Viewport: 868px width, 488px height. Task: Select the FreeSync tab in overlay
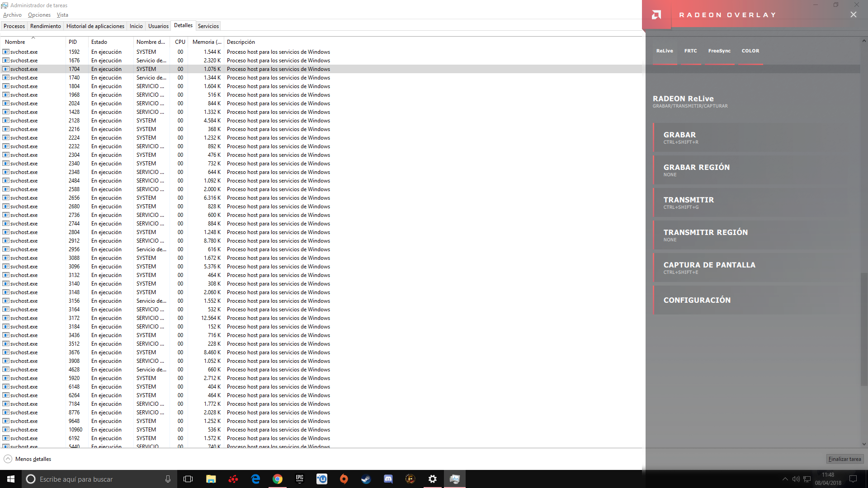[x=719, y=51]
